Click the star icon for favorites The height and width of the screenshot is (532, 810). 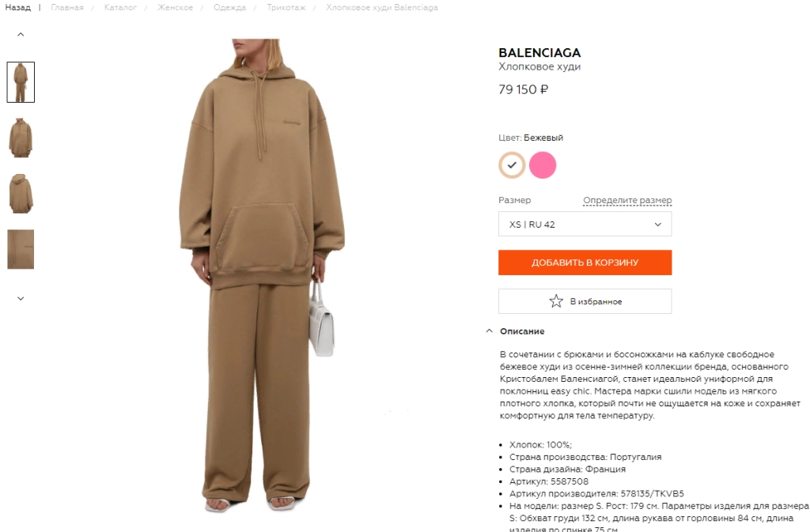tap(556, 301)
